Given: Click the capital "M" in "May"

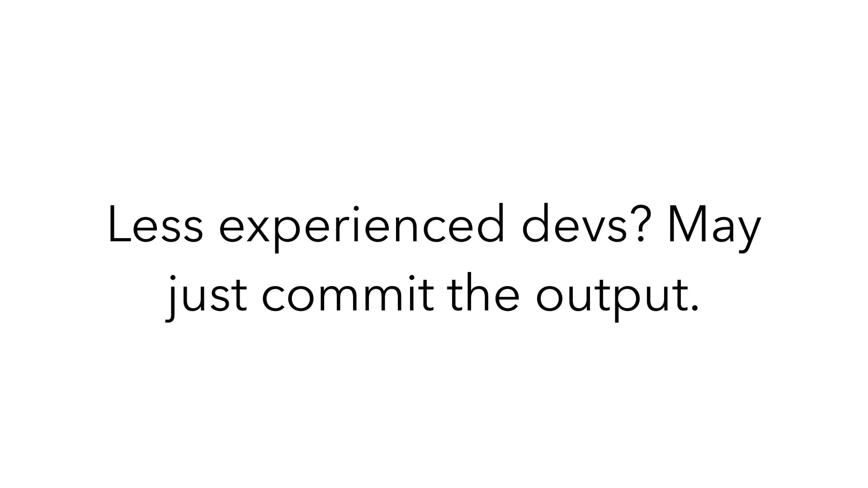Looking at the screenshot, I should [x=684, y=227].
